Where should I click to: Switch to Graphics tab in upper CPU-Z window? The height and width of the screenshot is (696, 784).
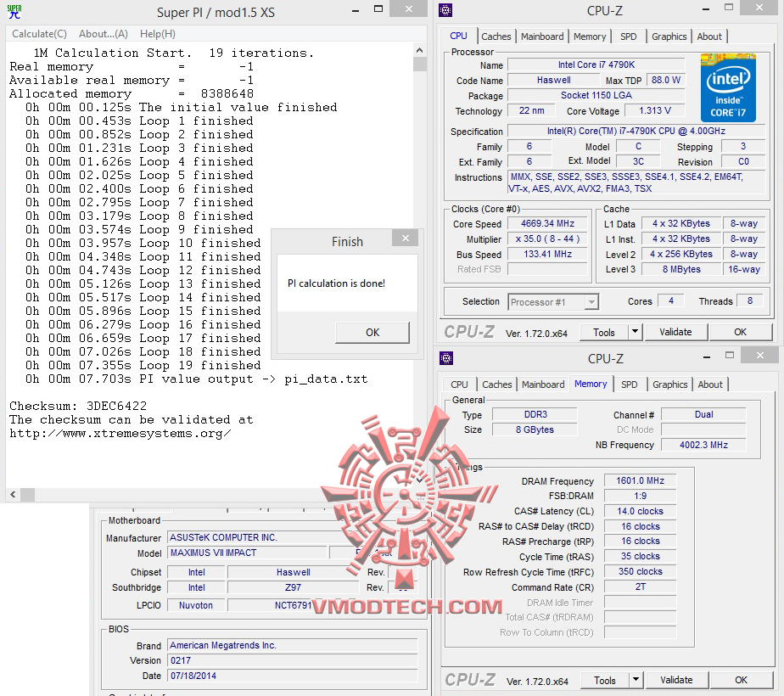669,36
